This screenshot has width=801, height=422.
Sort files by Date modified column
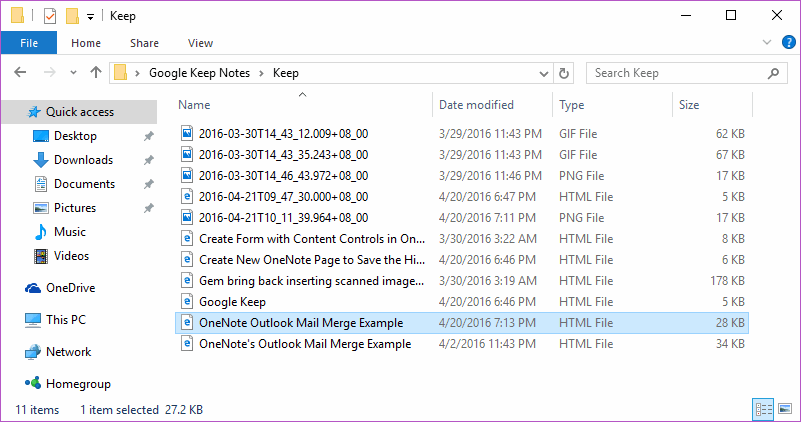pos(476,105)
